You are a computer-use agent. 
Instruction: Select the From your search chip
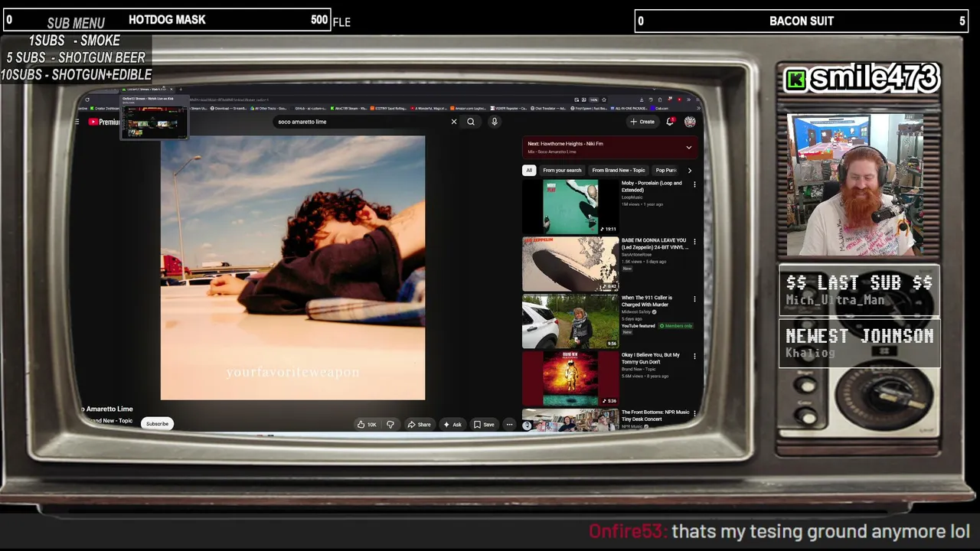[x=562, y=171]
